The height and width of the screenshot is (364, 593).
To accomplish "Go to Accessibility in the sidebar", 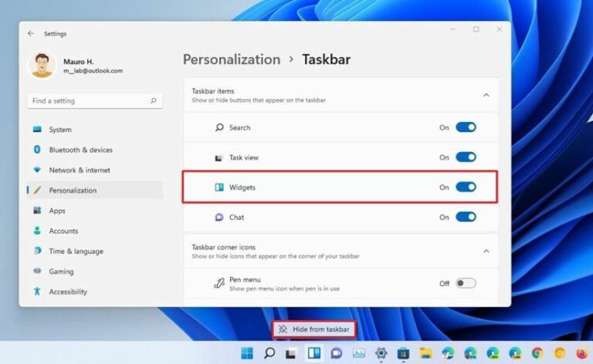I will [68, 292].
